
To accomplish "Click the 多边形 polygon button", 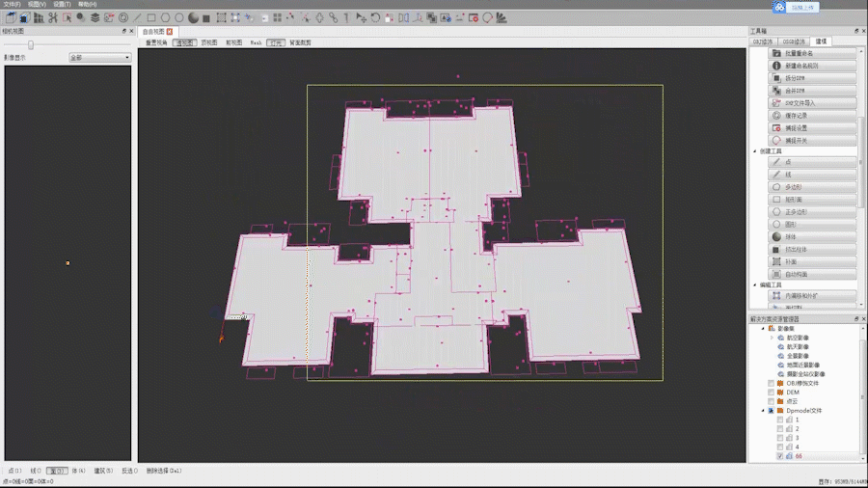I will 812,187.
